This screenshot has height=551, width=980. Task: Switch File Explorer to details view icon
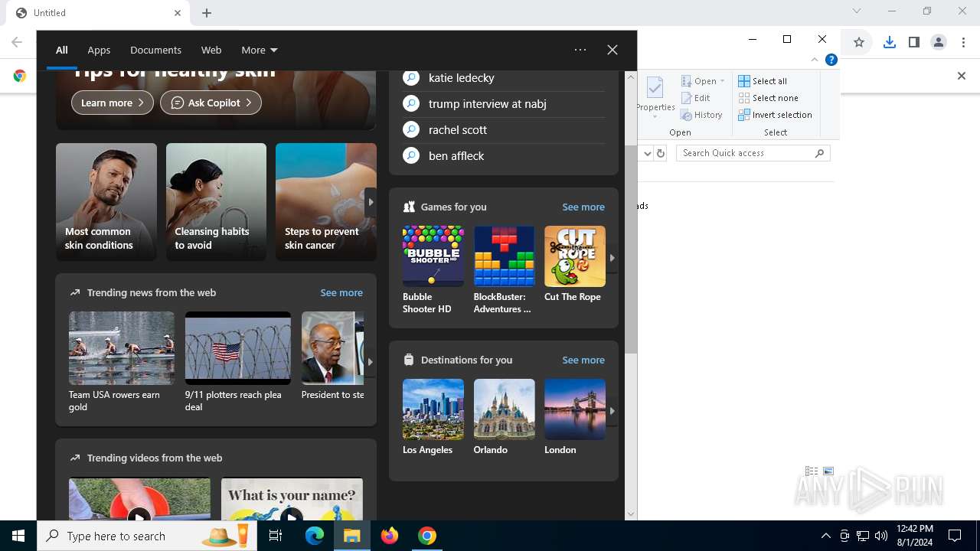[x=812, y=471]
